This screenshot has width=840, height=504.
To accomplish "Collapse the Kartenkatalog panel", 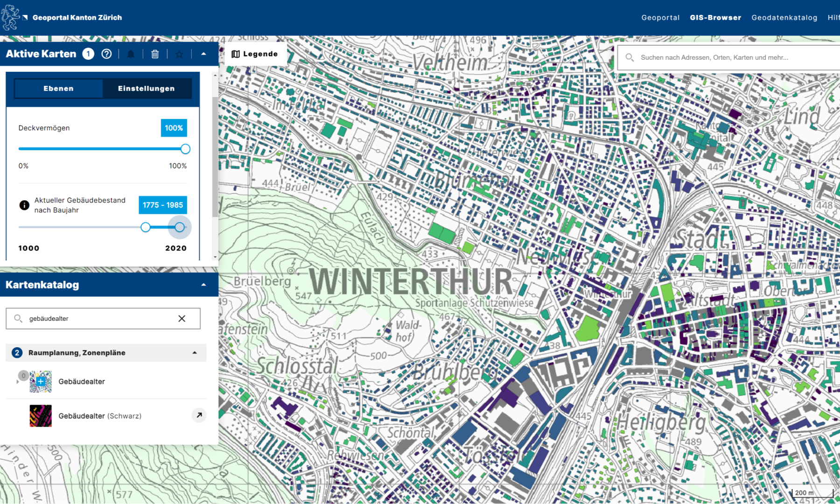I will pos(203,285).
